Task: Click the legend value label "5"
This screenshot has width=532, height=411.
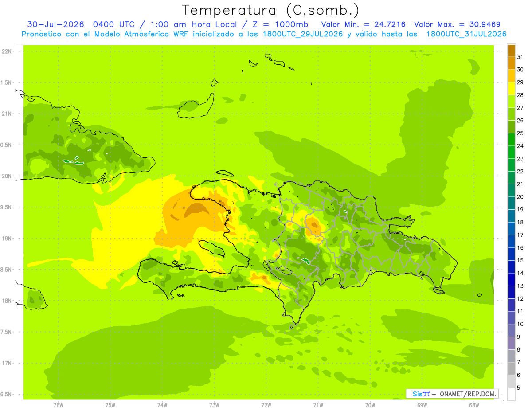Action: tap(519, 388)
